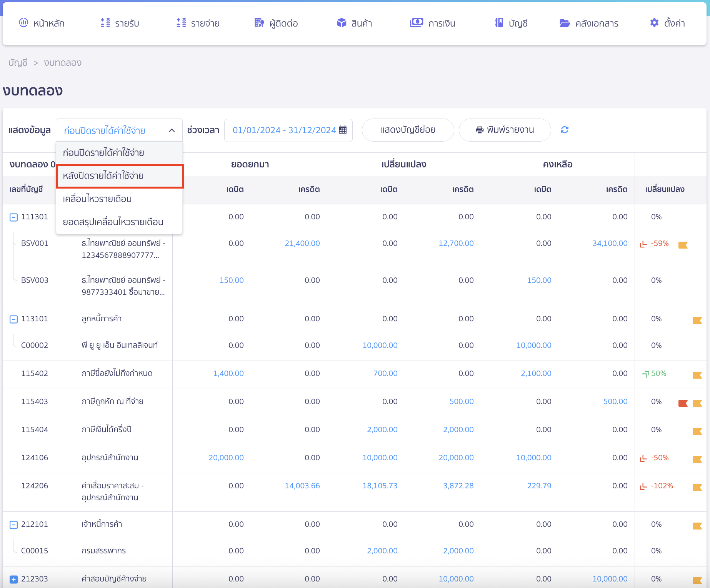Refresh the report using the refresh icon
710x588 pixels.
565,130
